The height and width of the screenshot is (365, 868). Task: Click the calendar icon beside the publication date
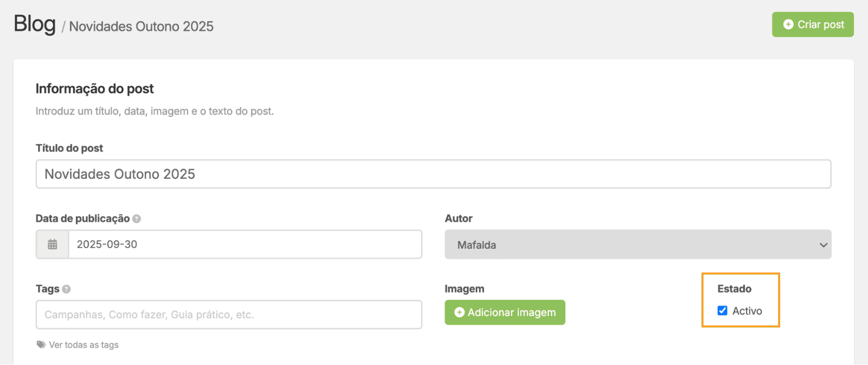53,244
